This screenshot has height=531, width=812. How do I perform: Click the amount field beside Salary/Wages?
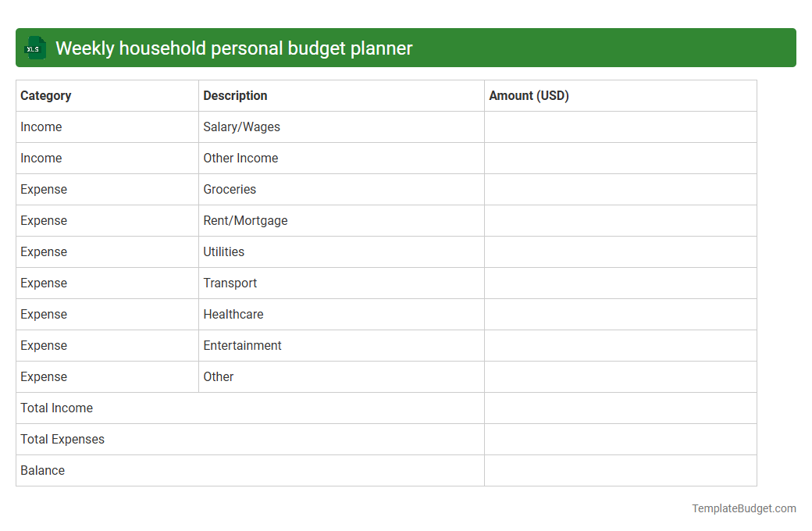620,127
